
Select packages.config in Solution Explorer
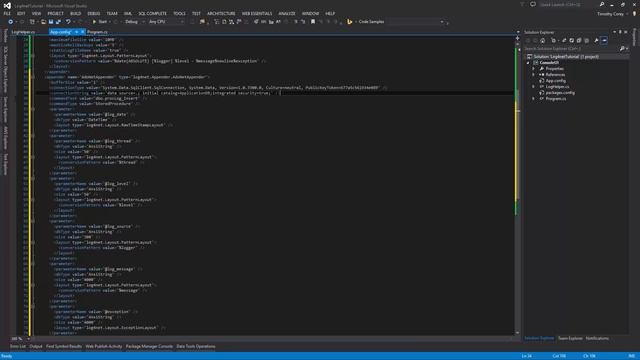click(560, 93)
